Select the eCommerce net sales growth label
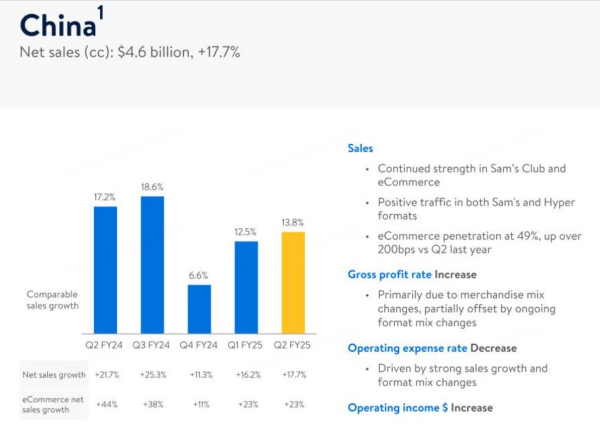The height and width of the screenshot is (433, 600). 50,404
